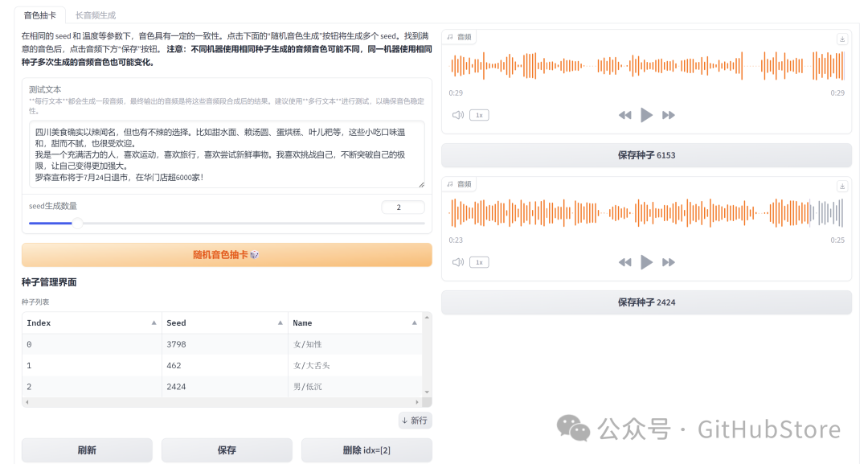Toggle 1x playback speed on second player
Image resolution: width=868 pixels, height=464 pixels.
[x=477, y=261]
